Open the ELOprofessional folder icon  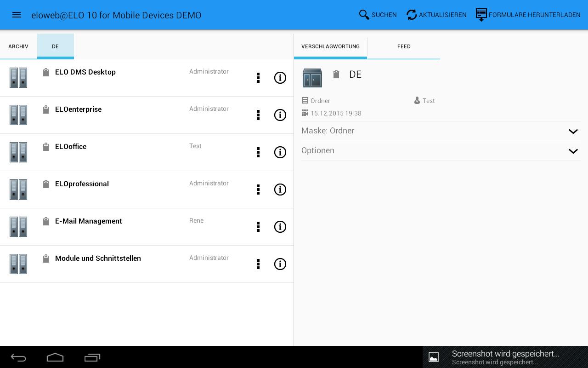(18, 190)
